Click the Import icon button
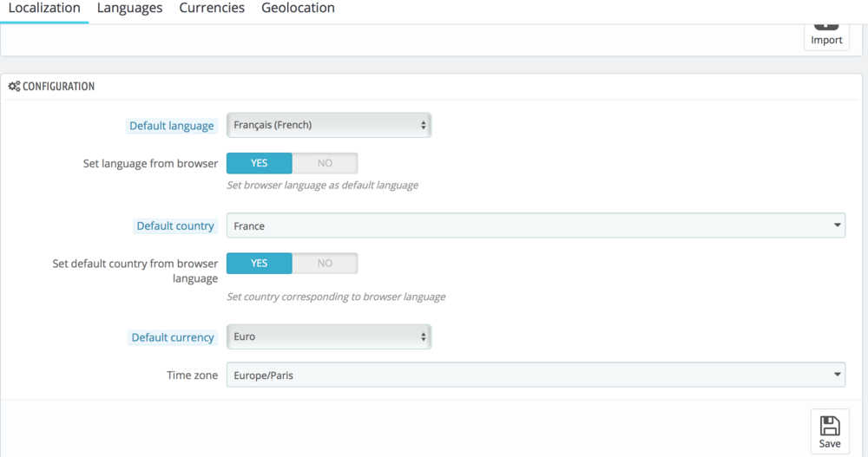This screenshot has height=457, width=868. 826,32
